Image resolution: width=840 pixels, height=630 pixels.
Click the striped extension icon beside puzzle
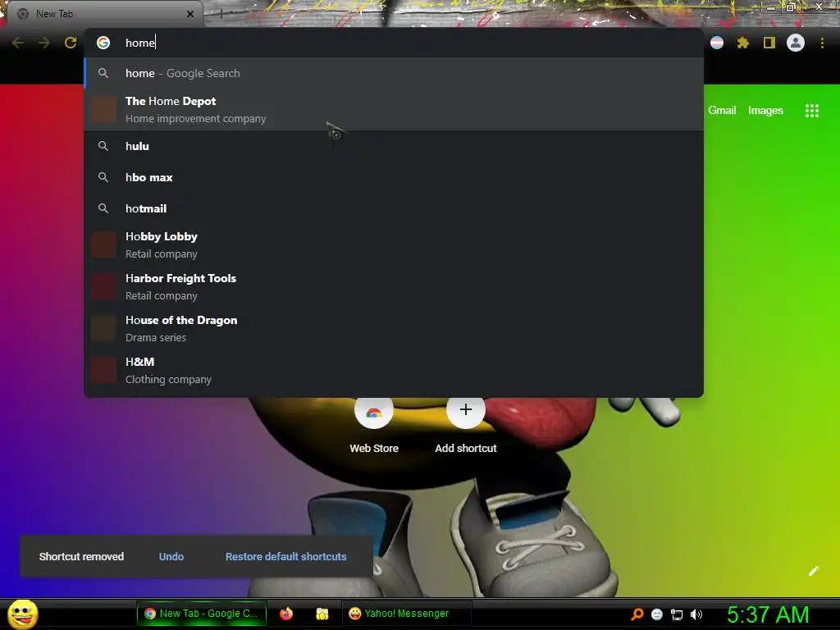coord(717,43)
